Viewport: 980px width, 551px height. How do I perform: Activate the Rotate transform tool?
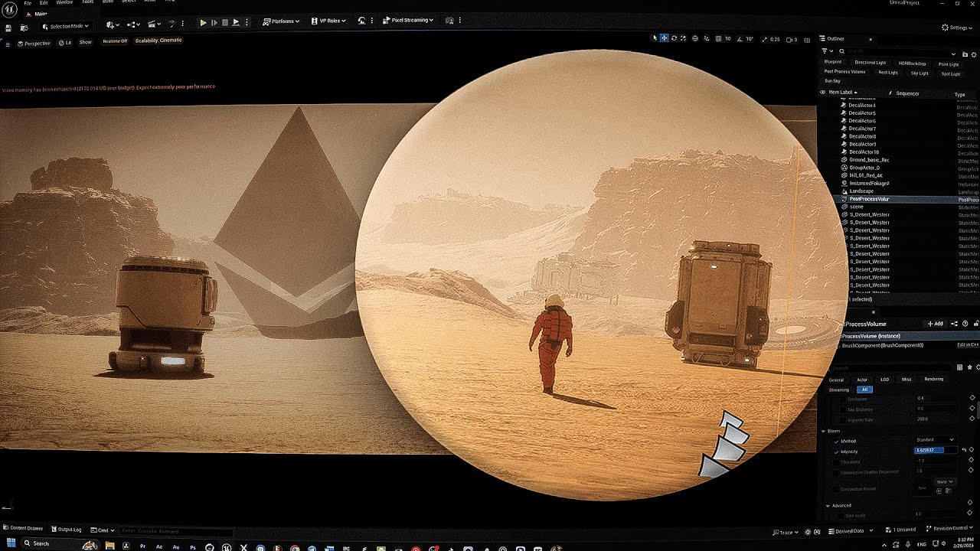click(x=674, y=38)
